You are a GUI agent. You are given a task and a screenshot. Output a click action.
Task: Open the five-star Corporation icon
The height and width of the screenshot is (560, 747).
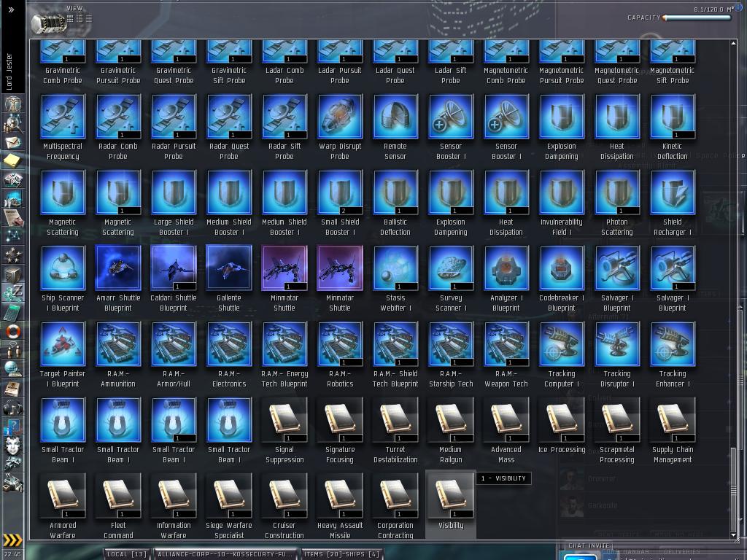[13, 254]
